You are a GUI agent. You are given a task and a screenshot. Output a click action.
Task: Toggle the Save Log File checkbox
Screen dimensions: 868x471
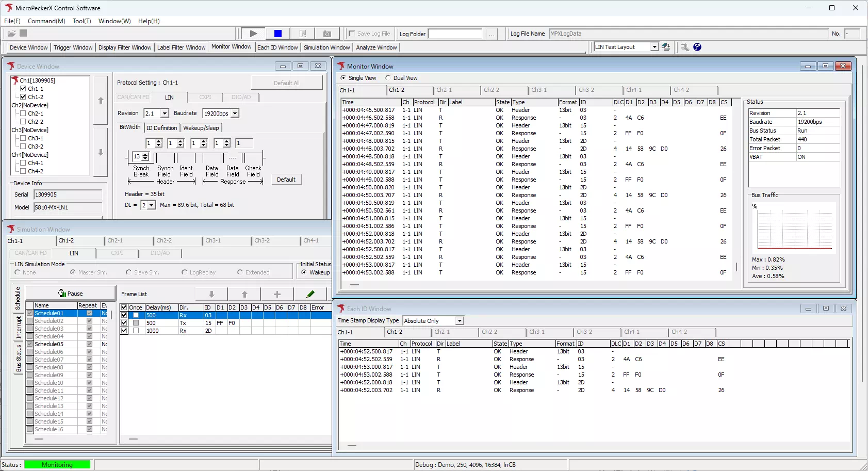(352, 34)
